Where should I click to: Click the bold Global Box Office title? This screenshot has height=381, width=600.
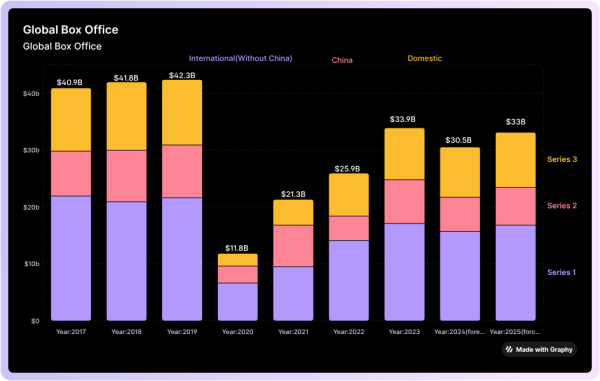(x=70, y=30)
